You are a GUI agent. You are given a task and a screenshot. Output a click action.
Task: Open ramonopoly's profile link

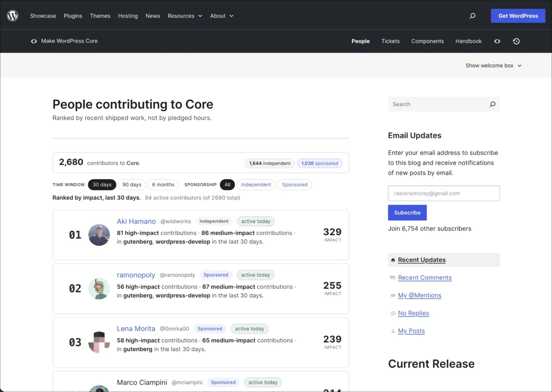[x=136, y=275]
